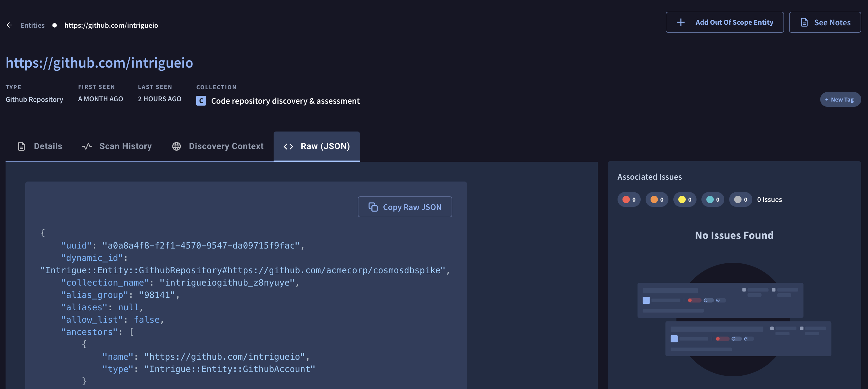
Task: Click the collection_name value intrigueiogithub_z8nyuye
Action: click(x=227, y=283)
